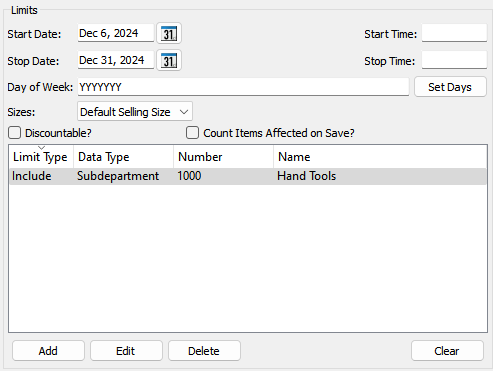This screenshot has width=493, height=371.
Task: Delete the selected limit row
Action: tap(204, 351)
